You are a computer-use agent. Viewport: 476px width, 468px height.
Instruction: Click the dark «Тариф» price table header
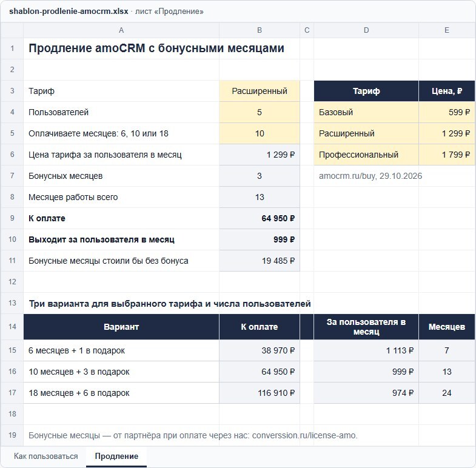366,91
